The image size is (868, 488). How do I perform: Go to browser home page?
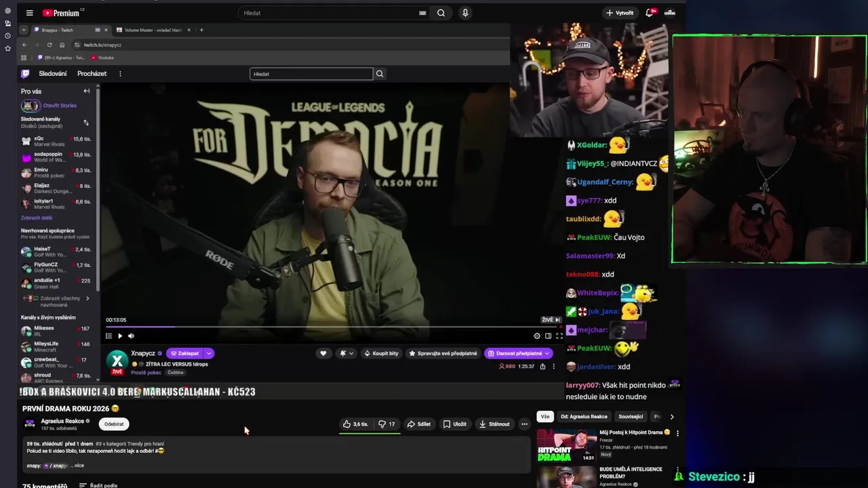(62, 45)
